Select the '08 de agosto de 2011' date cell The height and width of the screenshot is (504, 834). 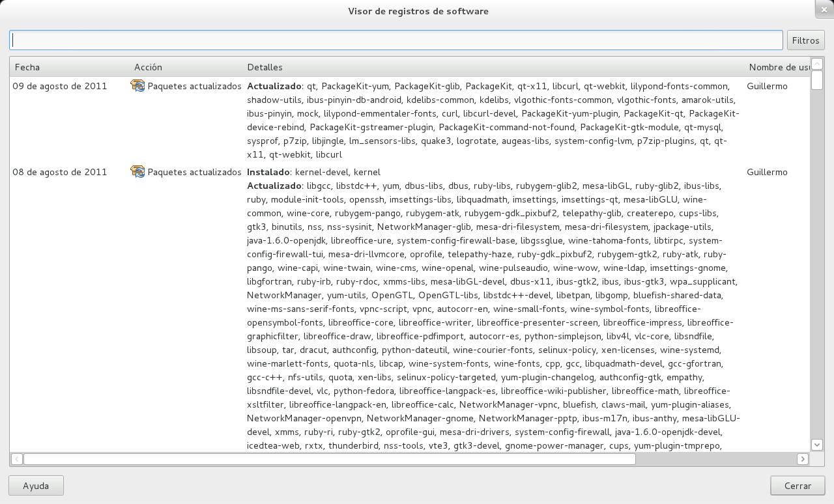(x=60, y=172)
